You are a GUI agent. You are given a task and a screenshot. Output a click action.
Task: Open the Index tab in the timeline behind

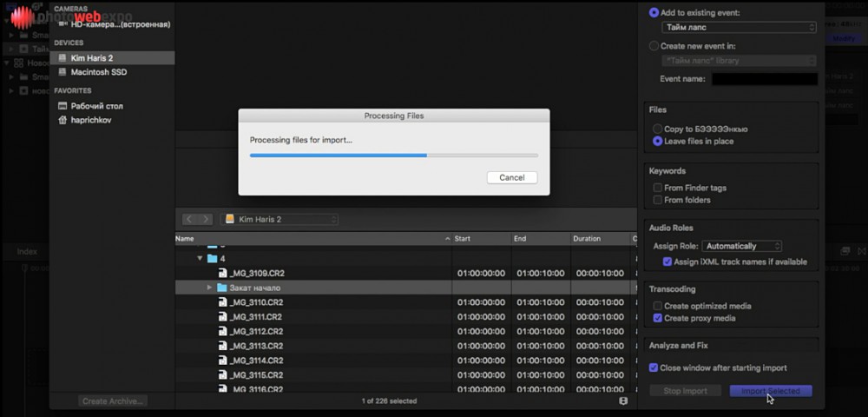coord(27,251)
